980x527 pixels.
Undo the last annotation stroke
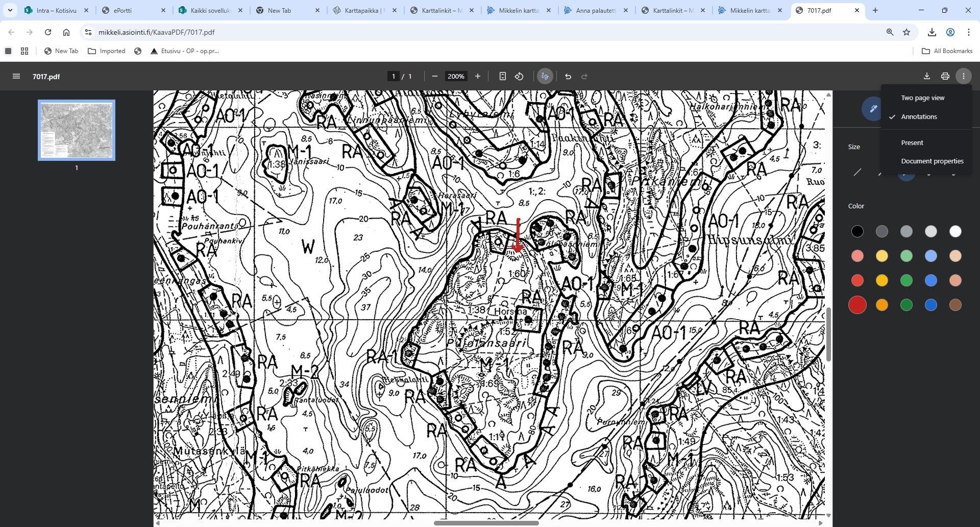tap(568, 76)
